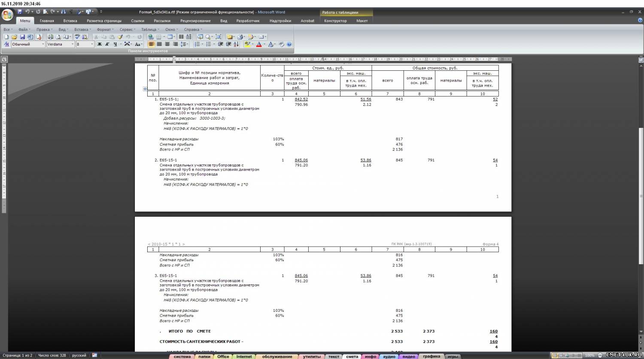Open the утилиты tab in the bottom launcher bar
644x359 pixels.
coord(312,356)
